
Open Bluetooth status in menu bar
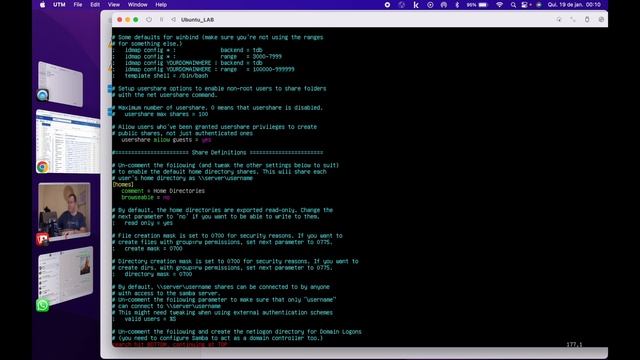tap(457, 5)
